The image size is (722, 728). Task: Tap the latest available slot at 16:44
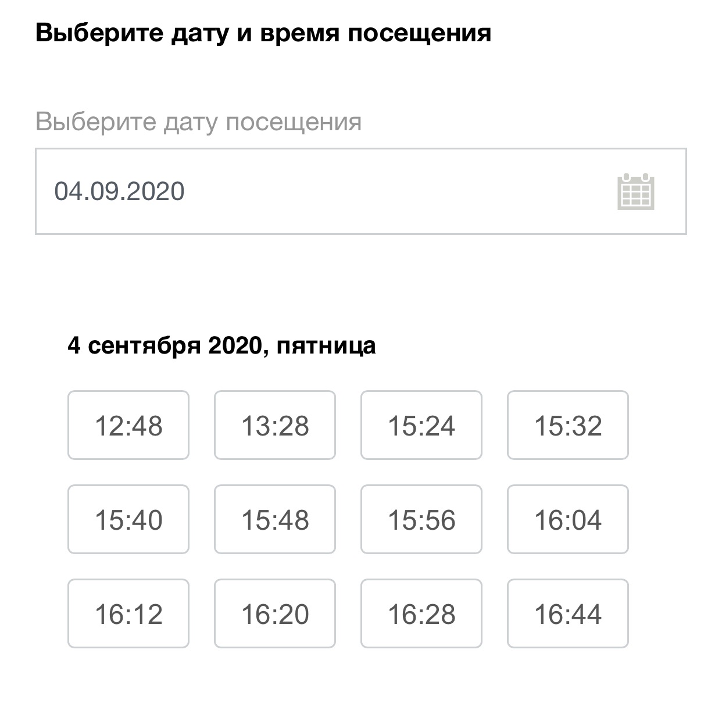pyautogui.click(x=568, y=613)
